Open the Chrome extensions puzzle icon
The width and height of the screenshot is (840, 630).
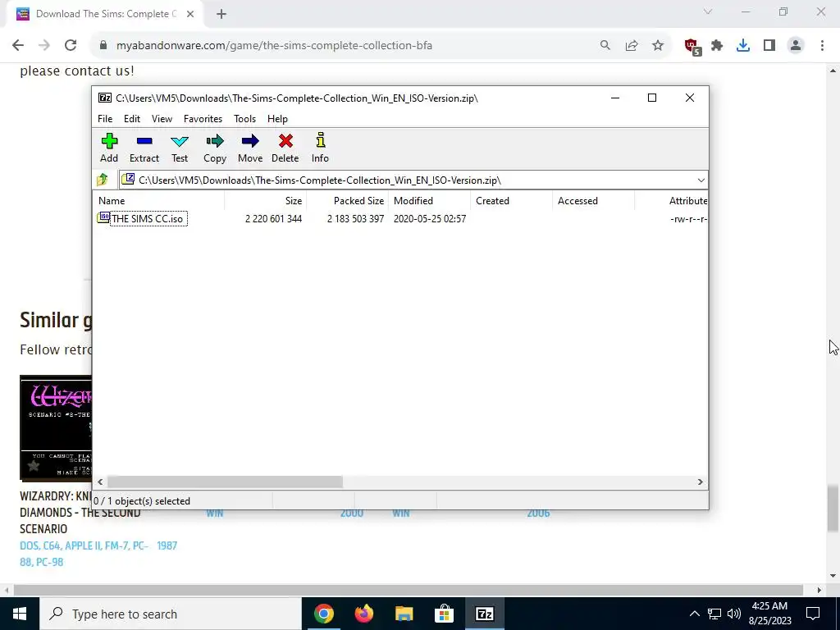click(x=717, y=46)
